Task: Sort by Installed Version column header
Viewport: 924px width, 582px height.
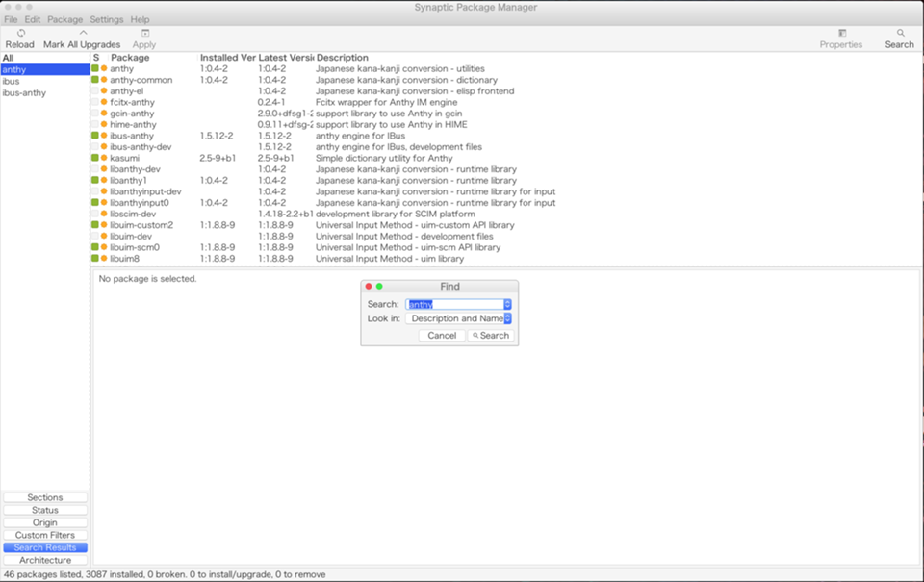Action: click(x=227, y=58)
